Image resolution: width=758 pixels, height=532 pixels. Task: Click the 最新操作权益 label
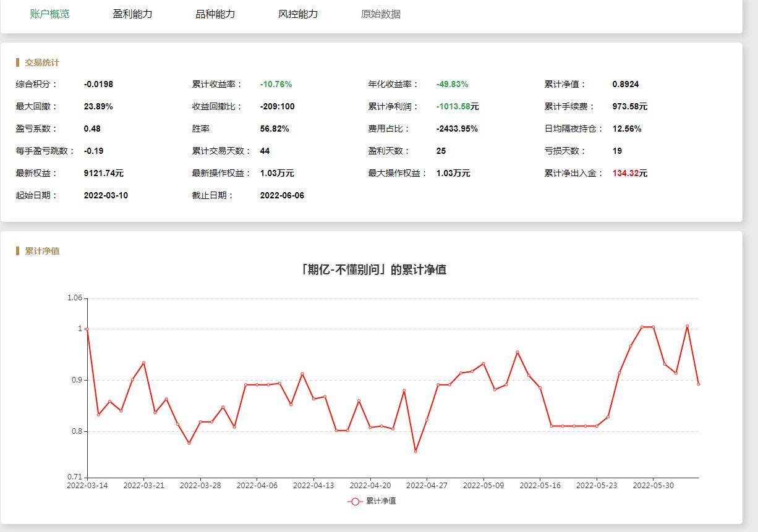(221, 173)
